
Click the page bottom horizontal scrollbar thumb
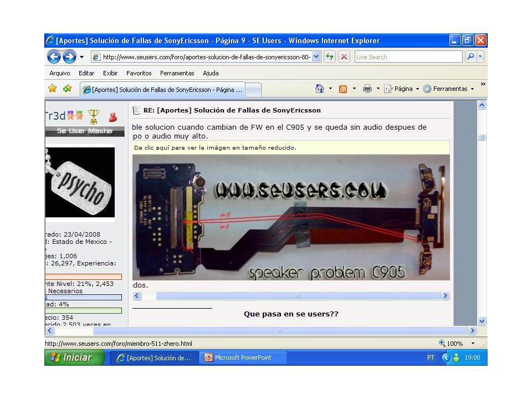click(x=280, y=330)
